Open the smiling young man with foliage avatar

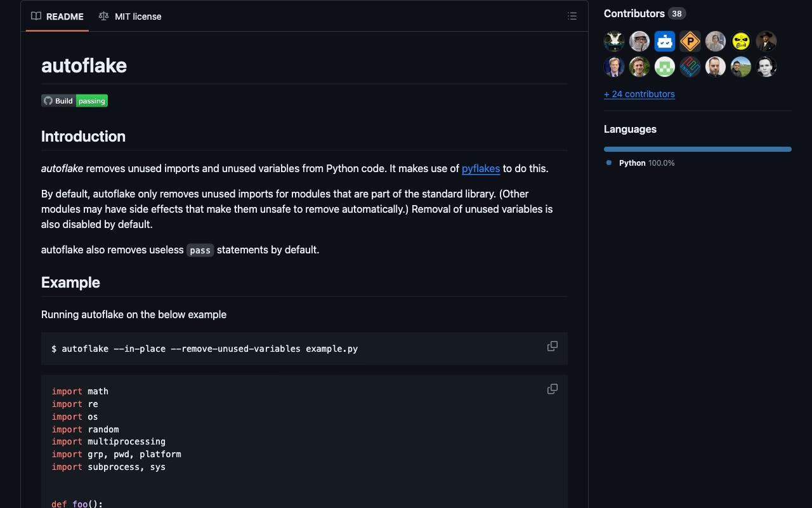click(x=639, y=67)
